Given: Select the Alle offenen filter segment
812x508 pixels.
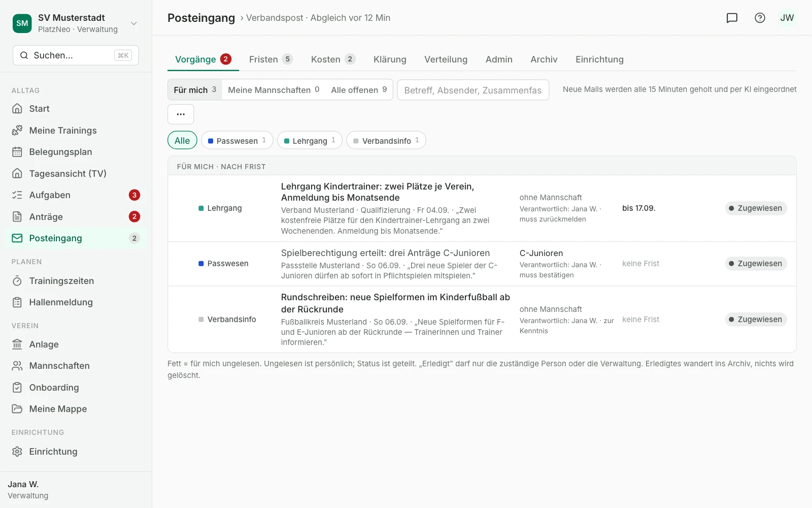Looking at the screenshot, I should pyautogui.click(x=359, y=90).
